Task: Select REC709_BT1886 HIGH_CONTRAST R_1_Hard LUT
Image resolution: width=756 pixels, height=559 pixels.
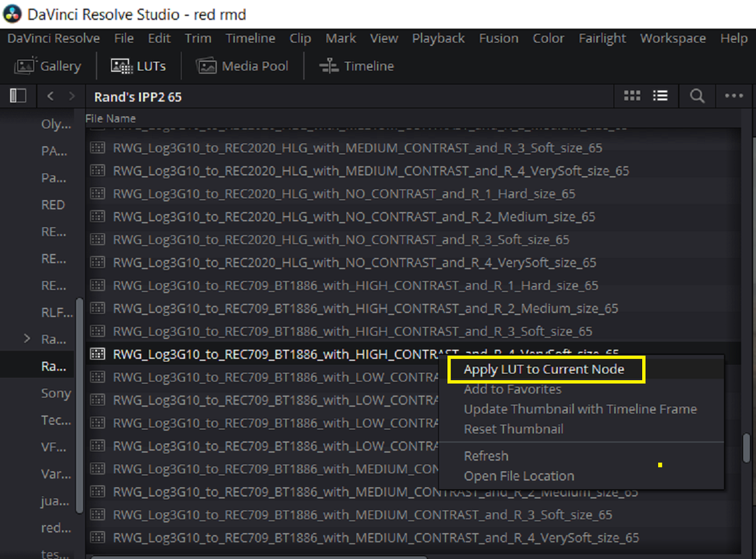Action: (x=356, y=286)
